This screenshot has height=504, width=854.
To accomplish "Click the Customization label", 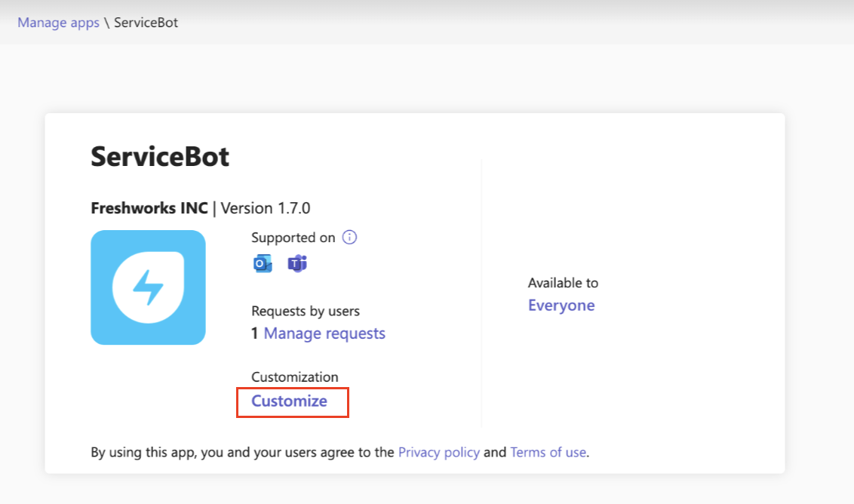I will (x=295, y=377).
